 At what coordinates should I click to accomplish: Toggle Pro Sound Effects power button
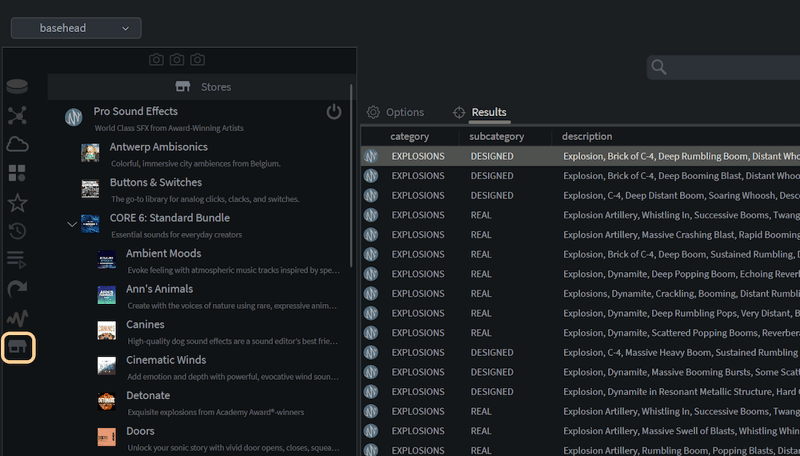pos(334,112)
